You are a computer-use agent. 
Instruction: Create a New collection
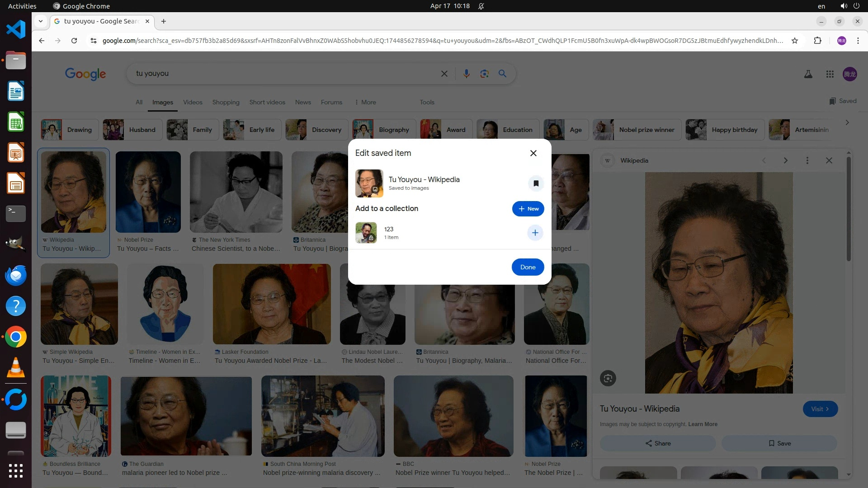point(528,209)
